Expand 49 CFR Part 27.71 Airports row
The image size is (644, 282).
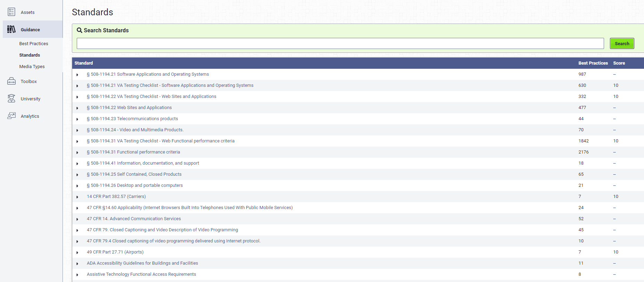77,252
